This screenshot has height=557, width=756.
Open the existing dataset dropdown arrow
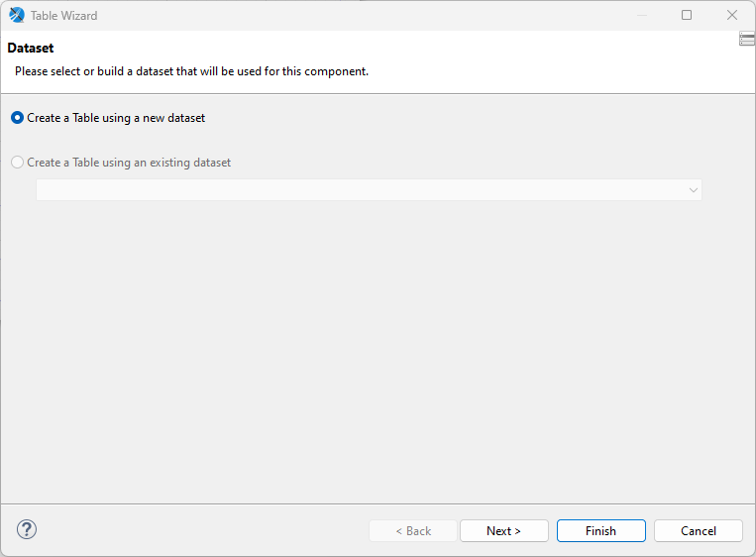pos(693,190)
